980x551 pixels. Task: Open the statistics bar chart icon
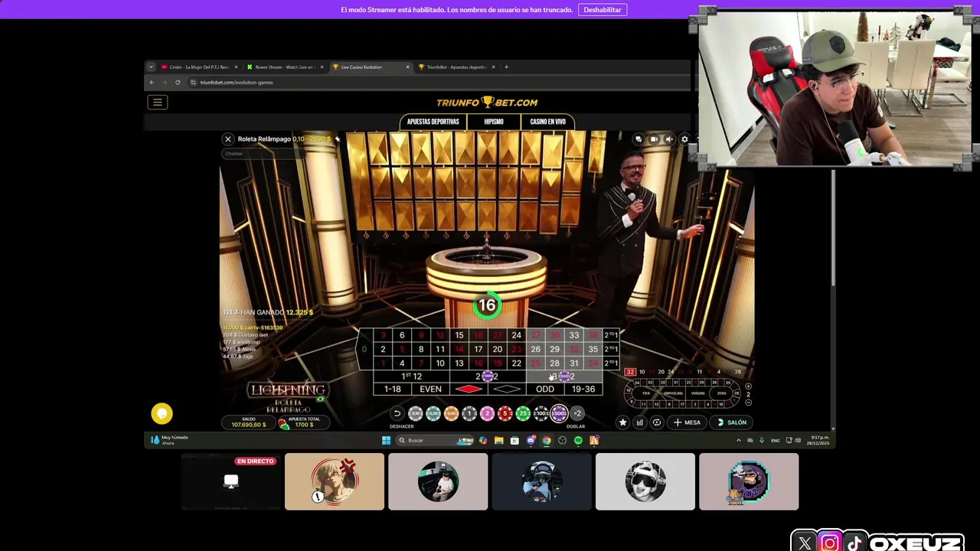pos(639,422)
